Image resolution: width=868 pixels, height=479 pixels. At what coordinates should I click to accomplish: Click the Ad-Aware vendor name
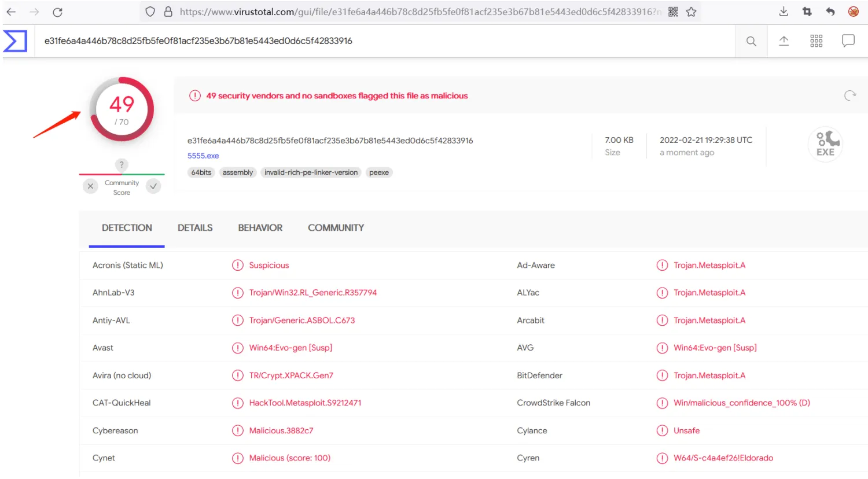536,266
